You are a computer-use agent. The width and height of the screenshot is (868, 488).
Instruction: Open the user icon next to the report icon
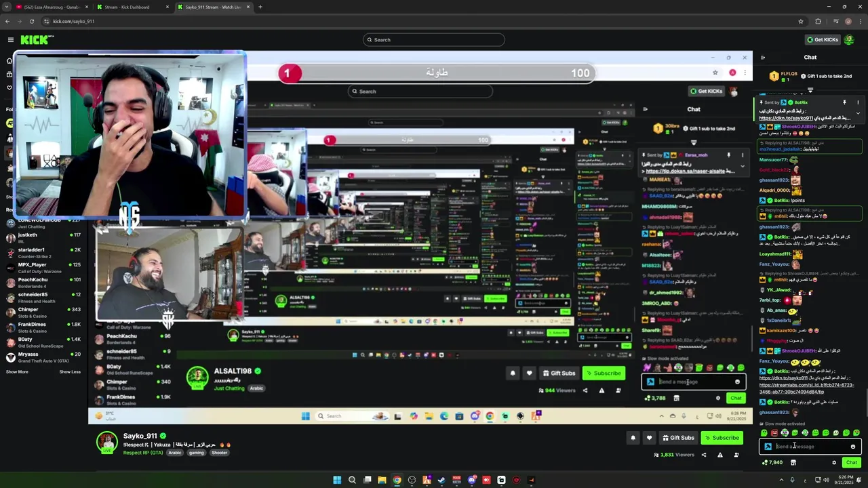point(736,455)
